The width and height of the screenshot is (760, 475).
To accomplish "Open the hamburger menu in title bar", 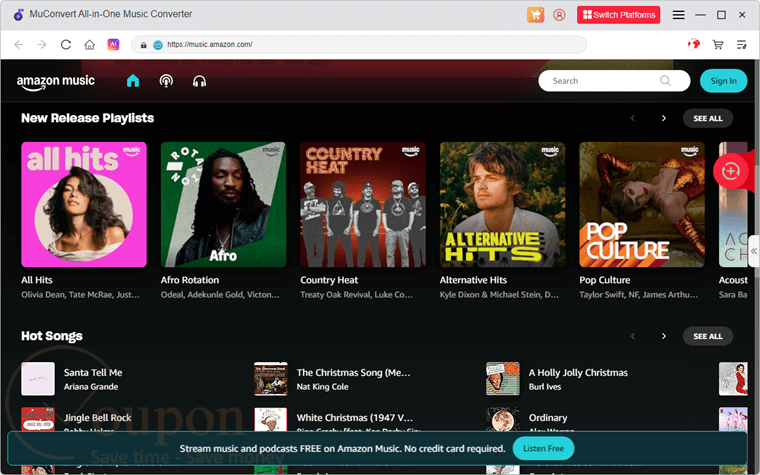I will (x=679, y=15).
